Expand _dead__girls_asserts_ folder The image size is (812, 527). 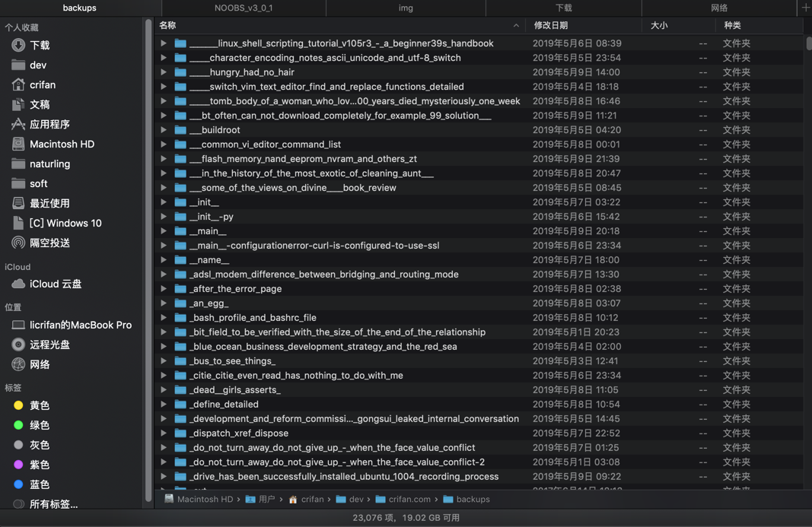pyautogui.click(x=164, y=390)
